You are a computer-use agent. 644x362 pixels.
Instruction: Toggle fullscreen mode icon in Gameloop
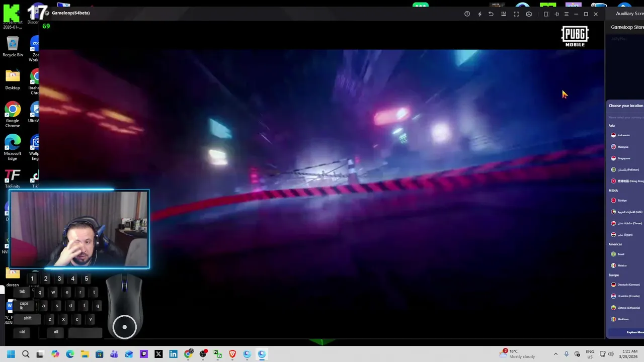516,14
